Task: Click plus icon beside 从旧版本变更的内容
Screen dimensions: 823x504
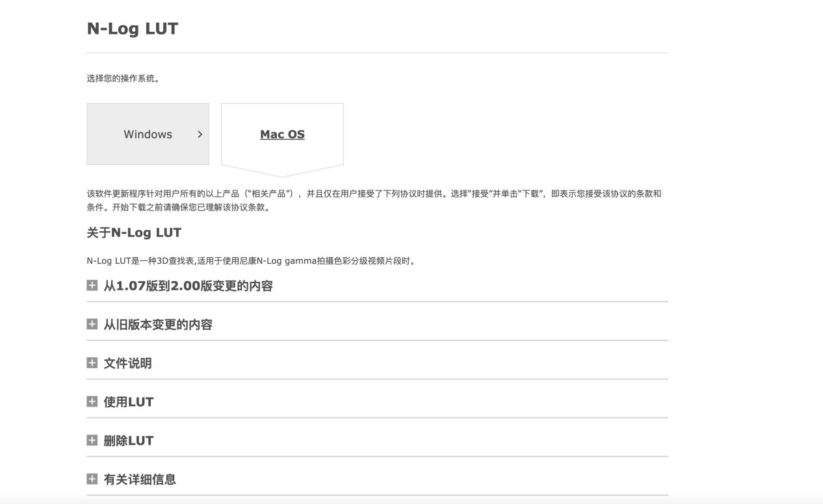Action: (x=92, y=324)
